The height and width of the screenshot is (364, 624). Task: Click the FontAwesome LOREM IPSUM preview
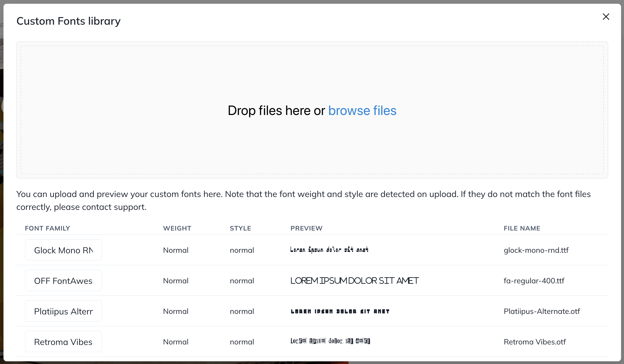354,281
